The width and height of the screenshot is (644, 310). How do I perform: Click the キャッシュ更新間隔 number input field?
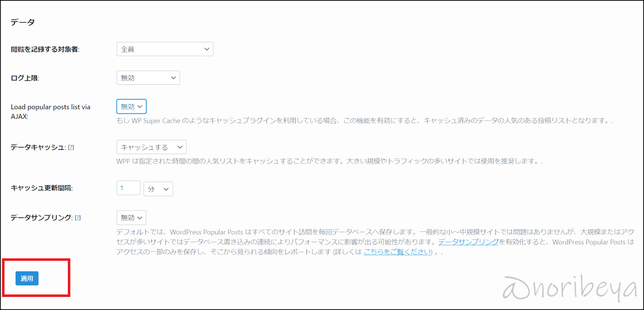pos(128,188)
